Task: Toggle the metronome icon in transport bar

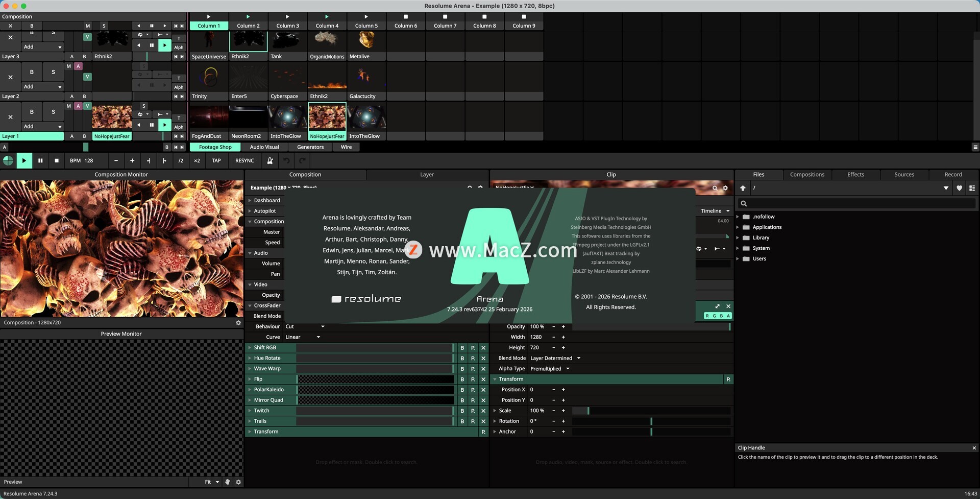Action: point(270,160)
